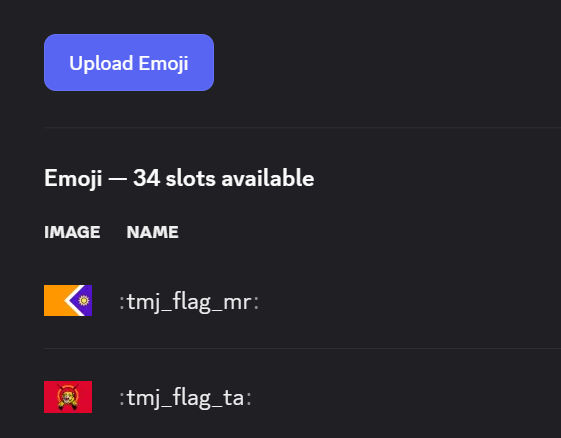Screen dimensions: 561x438
Task: Click the purple area of tmj_flag_mr flag
Action: point(87,310)
